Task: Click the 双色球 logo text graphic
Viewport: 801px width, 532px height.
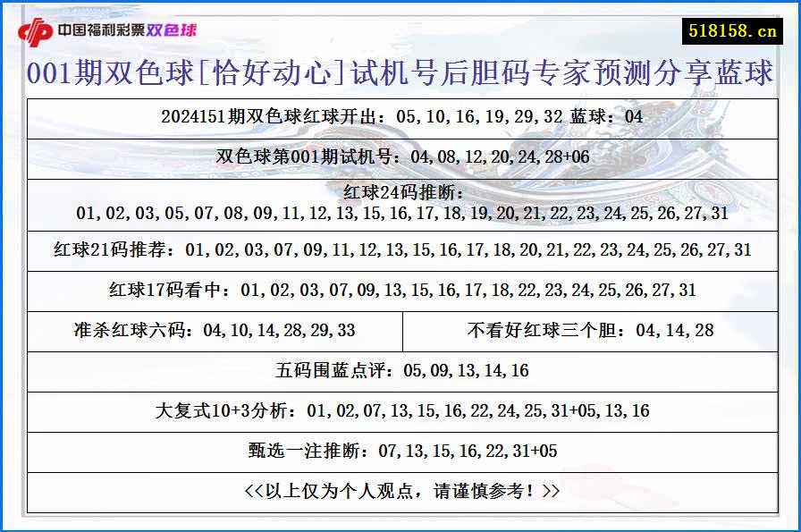Action: pyautogui.click(x=172, y=29)
